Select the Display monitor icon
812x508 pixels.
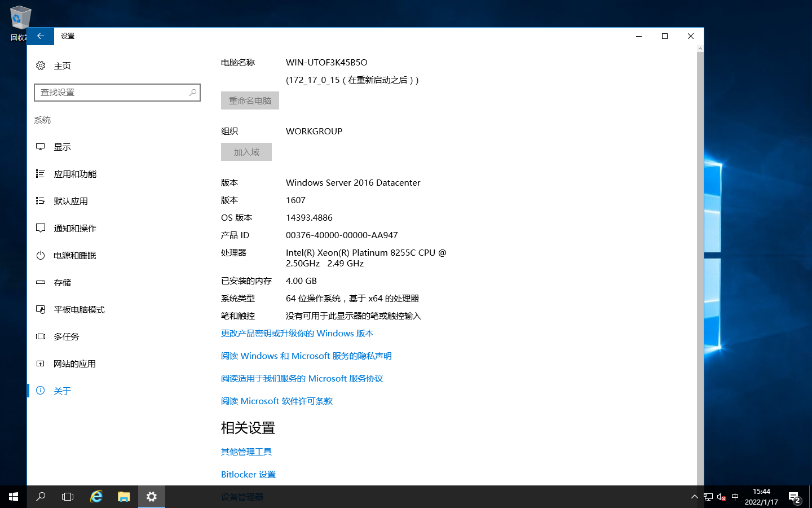click(41, 147)
